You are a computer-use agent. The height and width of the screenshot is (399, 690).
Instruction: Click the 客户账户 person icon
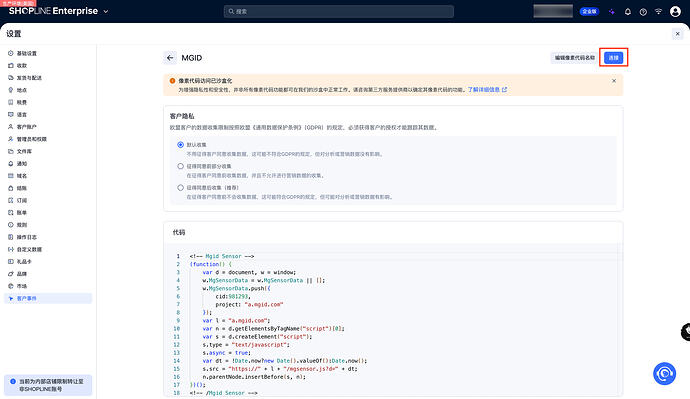[x=11, y=127]
